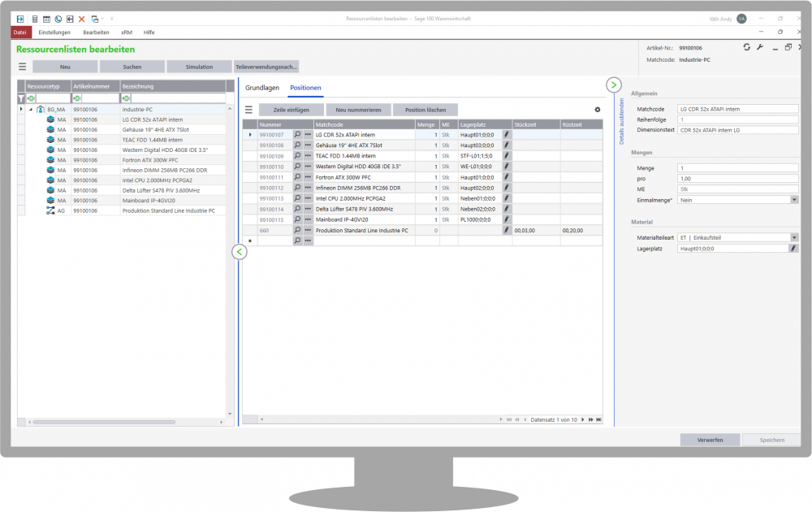Click the Zeile einfügen button

point(291,109)
